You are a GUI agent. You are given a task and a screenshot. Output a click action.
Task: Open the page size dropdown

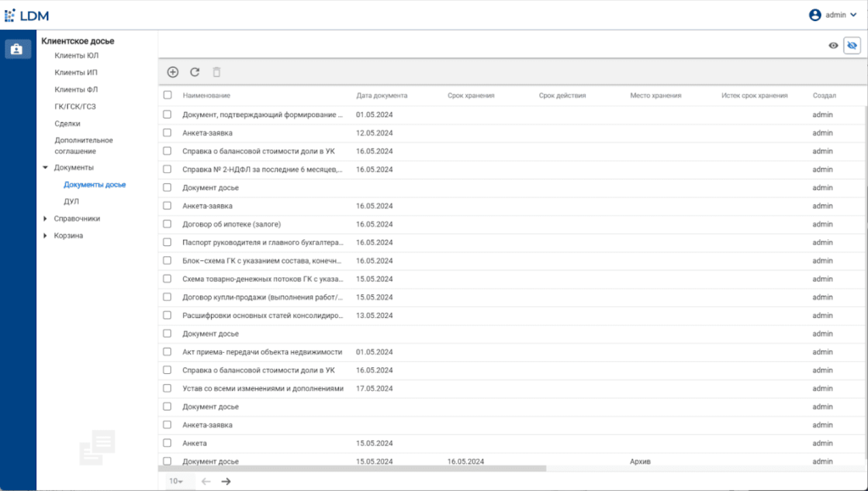point(175,481)
